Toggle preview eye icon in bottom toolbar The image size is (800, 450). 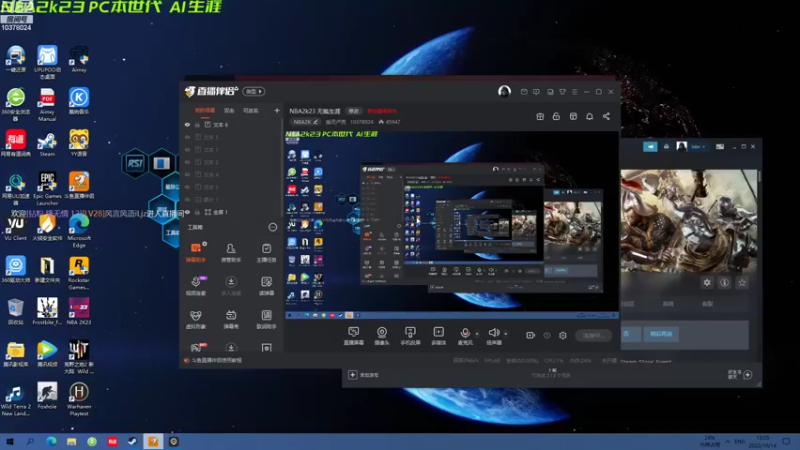pos(547,335)
